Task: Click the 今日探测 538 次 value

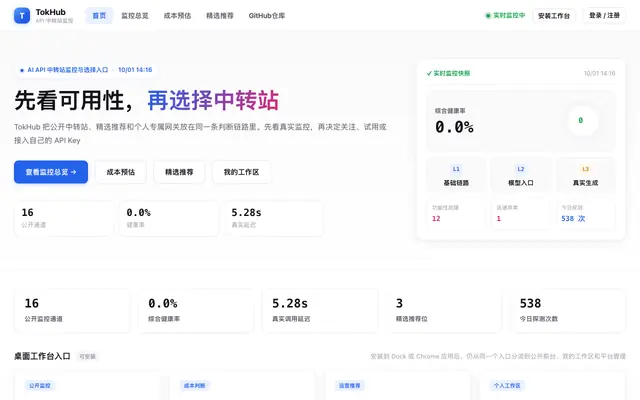Action: pyautogui.click(x=573, y=218)
